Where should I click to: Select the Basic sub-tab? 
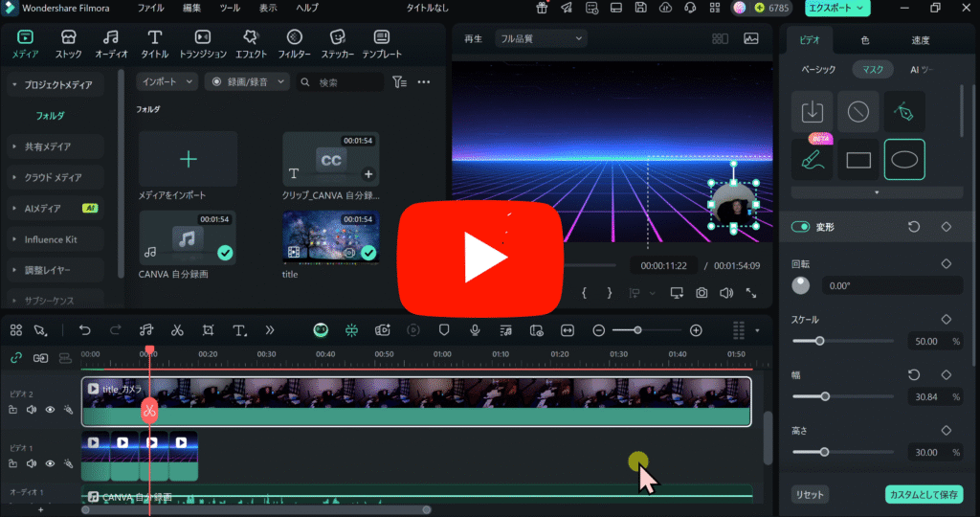click(818, 69)
